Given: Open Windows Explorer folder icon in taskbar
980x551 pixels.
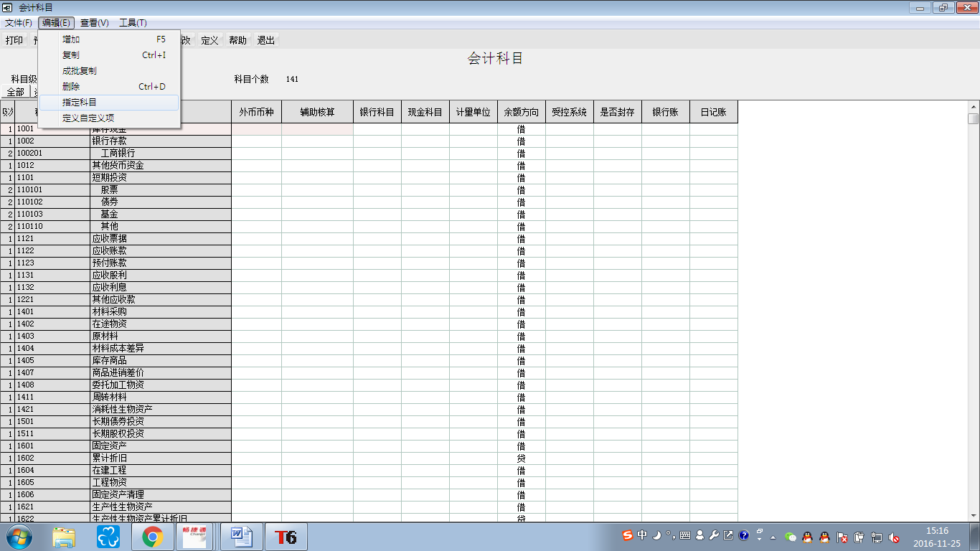Looking at the screenshot, I should tap(64, 537).
